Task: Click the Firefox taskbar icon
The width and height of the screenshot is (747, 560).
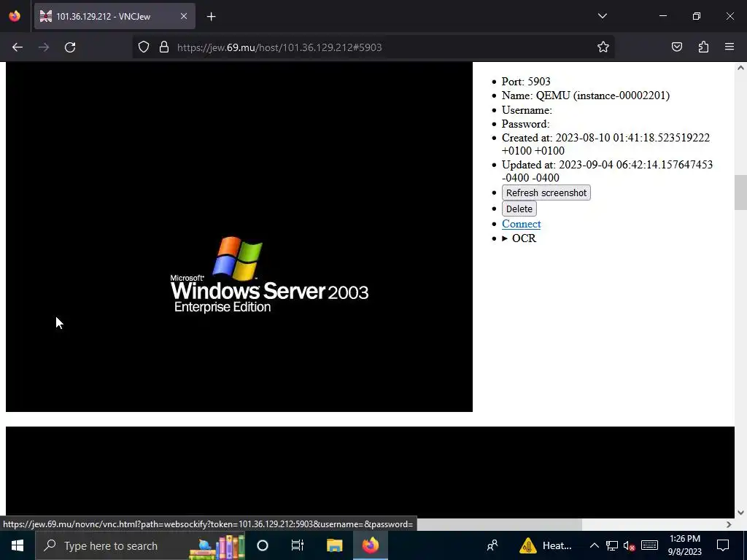Action: [370, 545]
